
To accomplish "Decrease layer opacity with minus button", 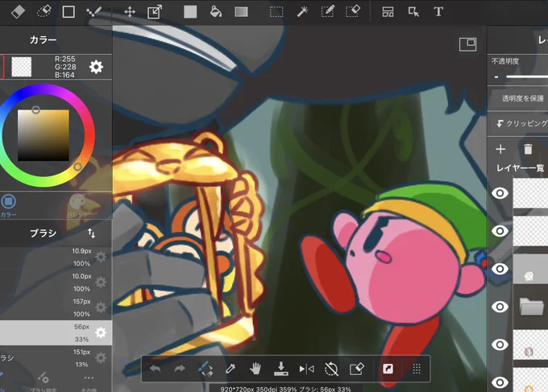I will click(x=496, y=76).
